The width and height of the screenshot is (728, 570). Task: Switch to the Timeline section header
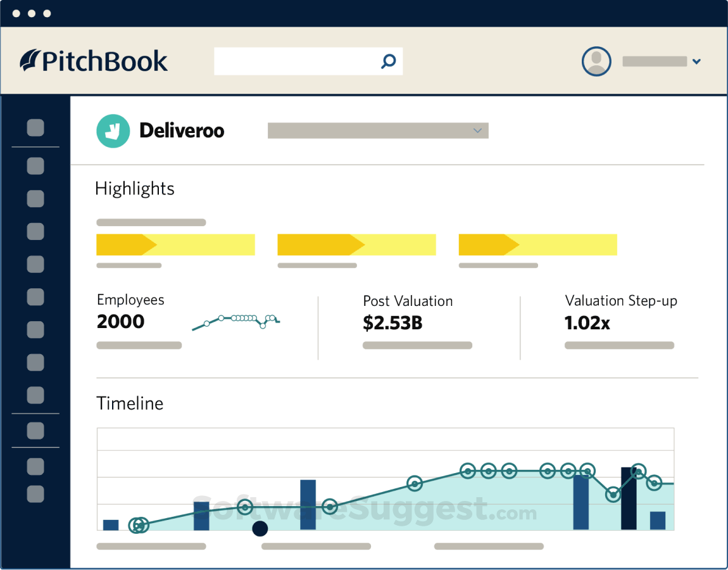click(130, 403)
